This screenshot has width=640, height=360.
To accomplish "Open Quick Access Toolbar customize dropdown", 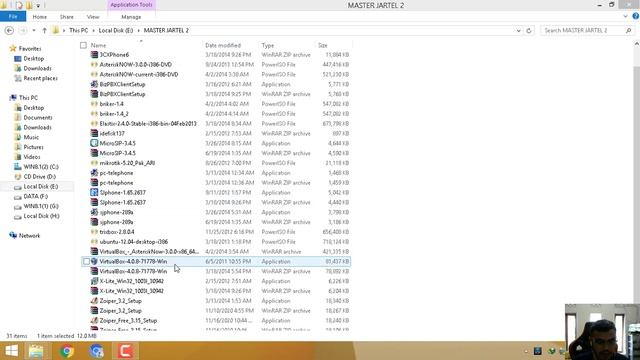I will pyautogui.click(x=38, y=5).
